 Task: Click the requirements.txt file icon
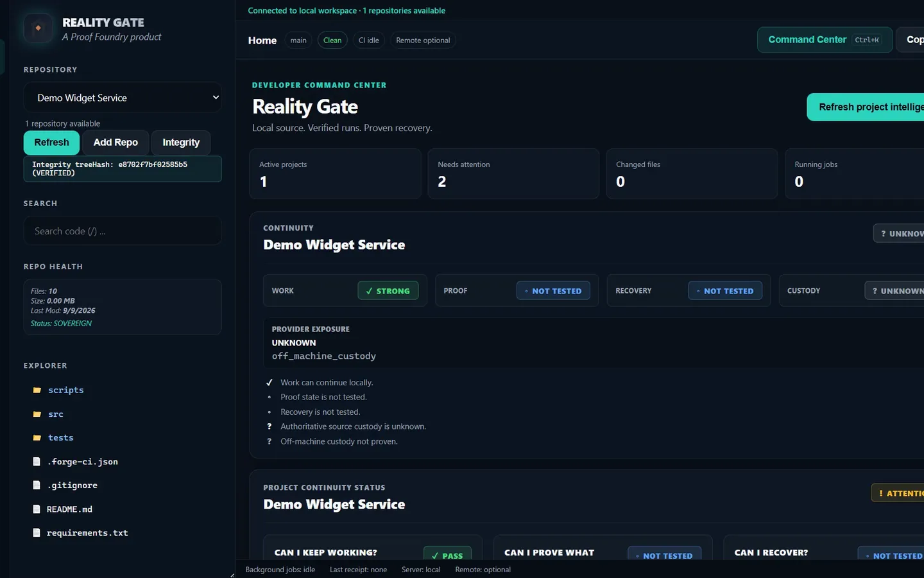click(x=37, y=533)
